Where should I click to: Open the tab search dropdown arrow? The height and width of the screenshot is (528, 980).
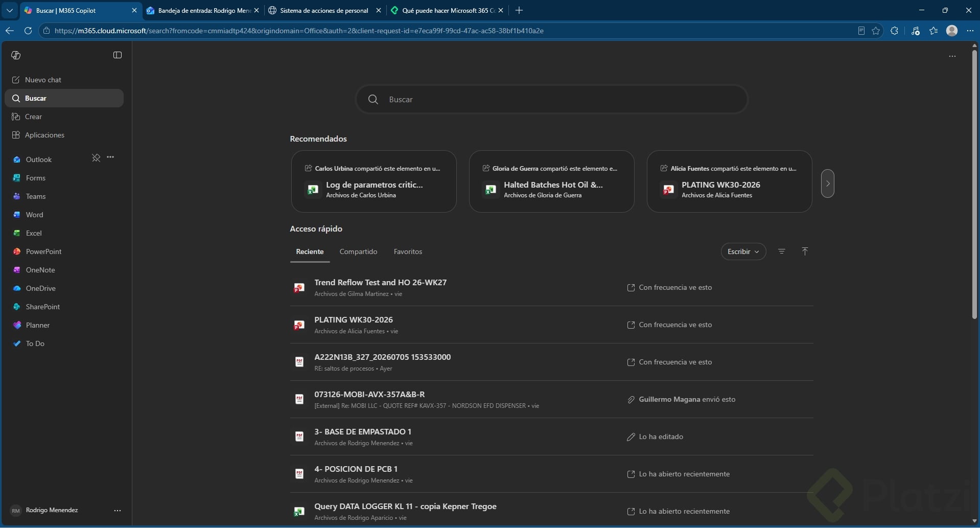(x=9, y=10)
